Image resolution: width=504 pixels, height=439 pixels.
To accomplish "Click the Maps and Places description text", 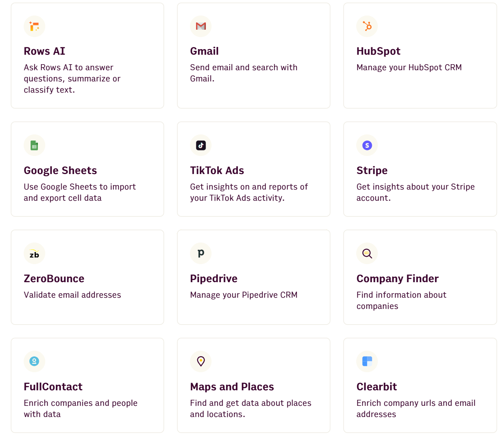I will 251,408.
